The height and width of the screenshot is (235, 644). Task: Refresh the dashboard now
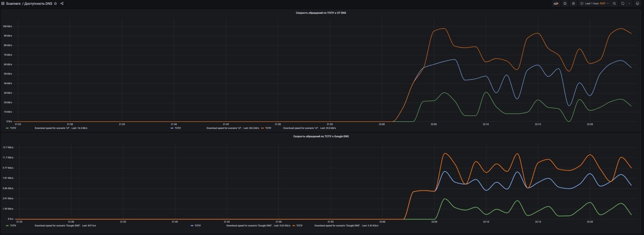tap(623, 3)
